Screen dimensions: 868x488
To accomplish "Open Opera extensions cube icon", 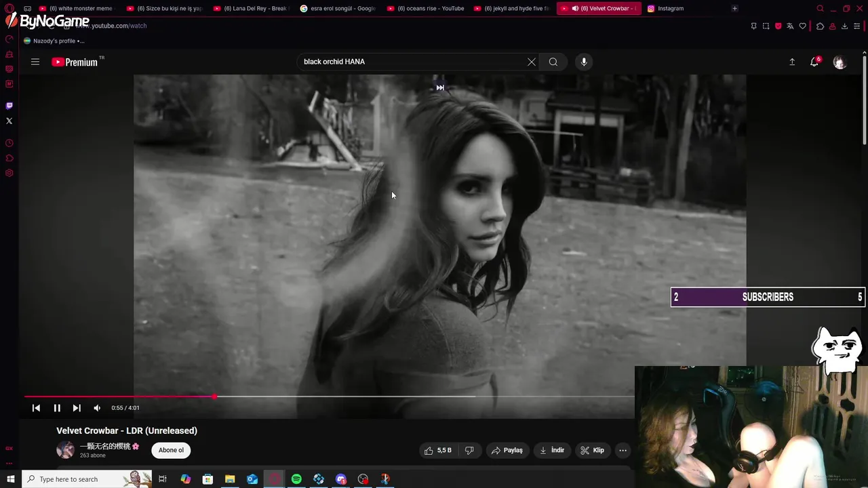I will 820,26.
